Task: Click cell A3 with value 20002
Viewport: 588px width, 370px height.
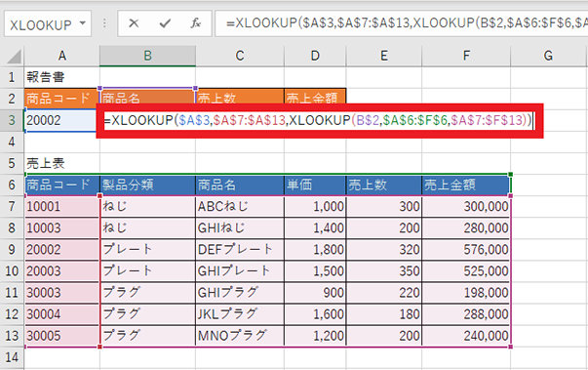Action: point(61,120)
